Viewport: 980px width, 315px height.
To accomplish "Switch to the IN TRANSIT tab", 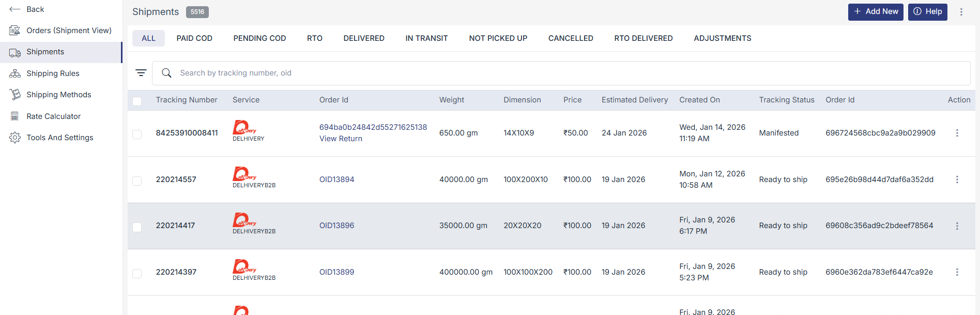I will [426, 38].
